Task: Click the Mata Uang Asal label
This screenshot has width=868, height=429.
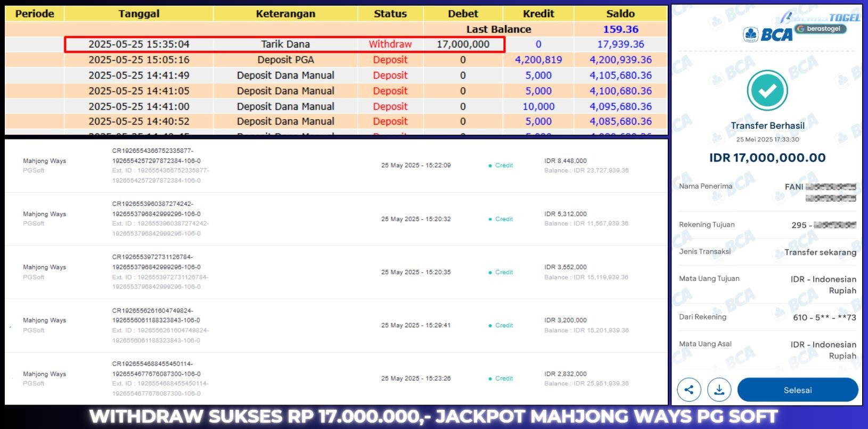Action: tap(705, 344)
